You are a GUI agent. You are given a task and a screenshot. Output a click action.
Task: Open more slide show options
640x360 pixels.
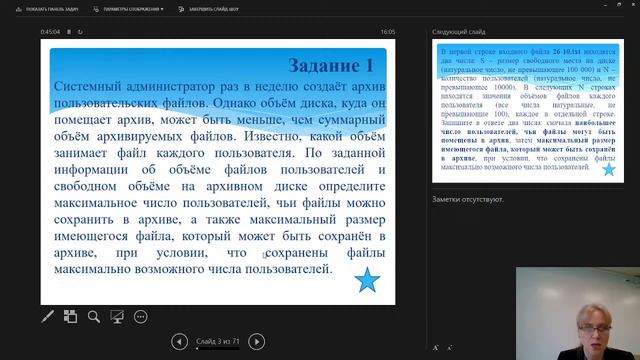pyautogui.click(x=140, y=316)
